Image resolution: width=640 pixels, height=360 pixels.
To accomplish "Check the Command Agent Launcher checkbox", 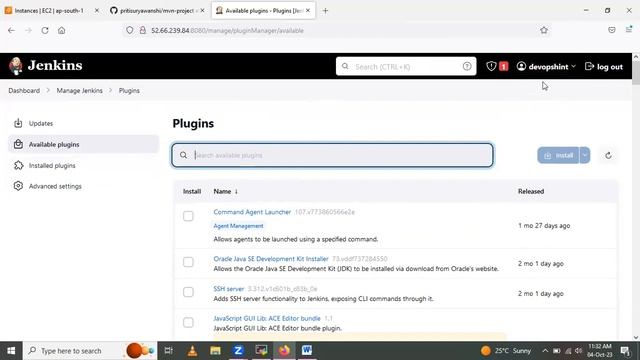I will [x=188, y=216].
